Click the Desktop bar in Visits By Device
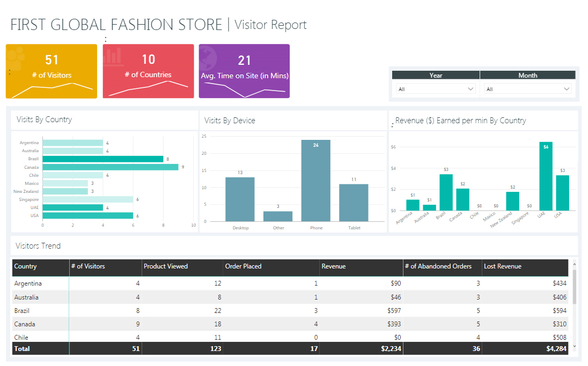The height and width of the screenshot is (366, 588). [240, 199]
